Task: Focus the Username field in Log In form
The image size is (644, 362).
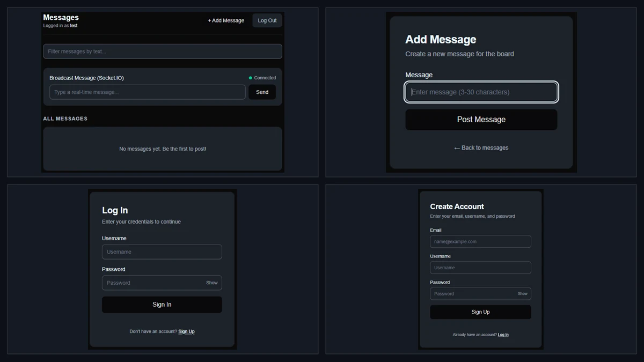Action: coord(162,252)
